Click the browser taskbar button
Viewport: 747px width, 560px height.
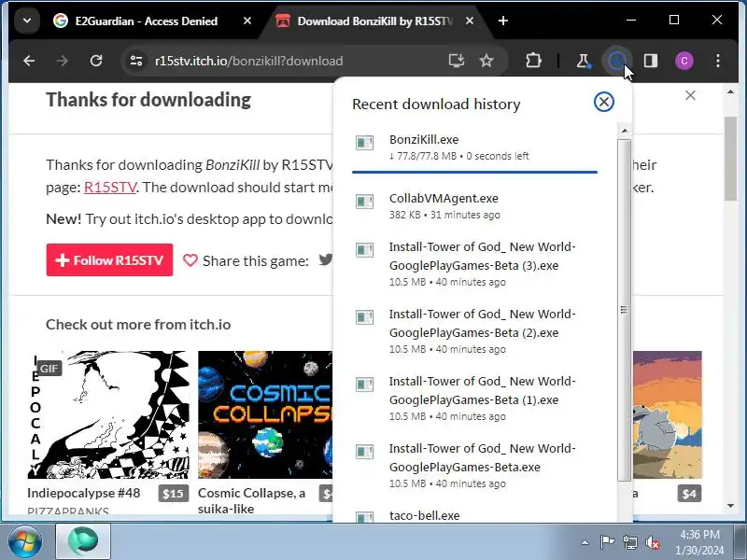tap(83, 541)
